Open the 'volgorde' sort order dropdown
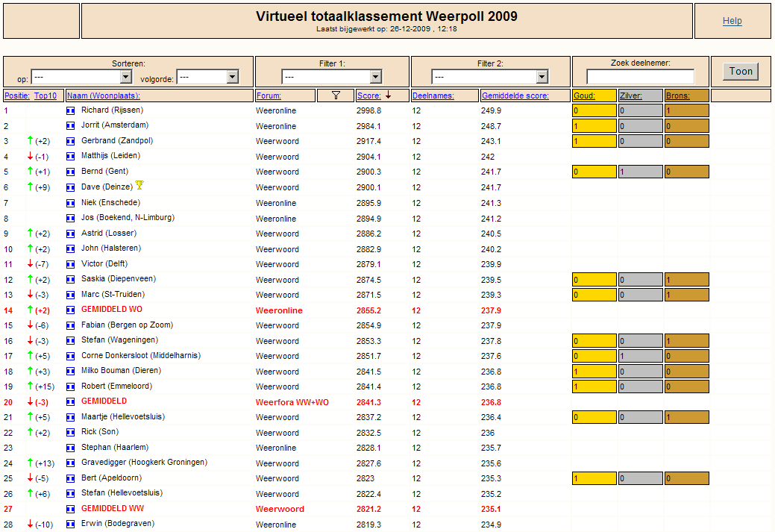 (207, 77)
